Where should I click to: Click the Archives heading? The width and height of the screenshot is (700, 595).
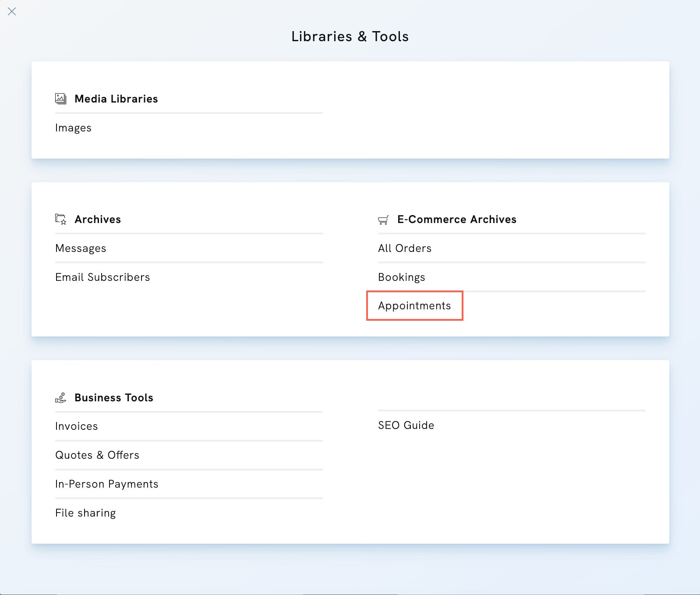[x=98, y=220]
